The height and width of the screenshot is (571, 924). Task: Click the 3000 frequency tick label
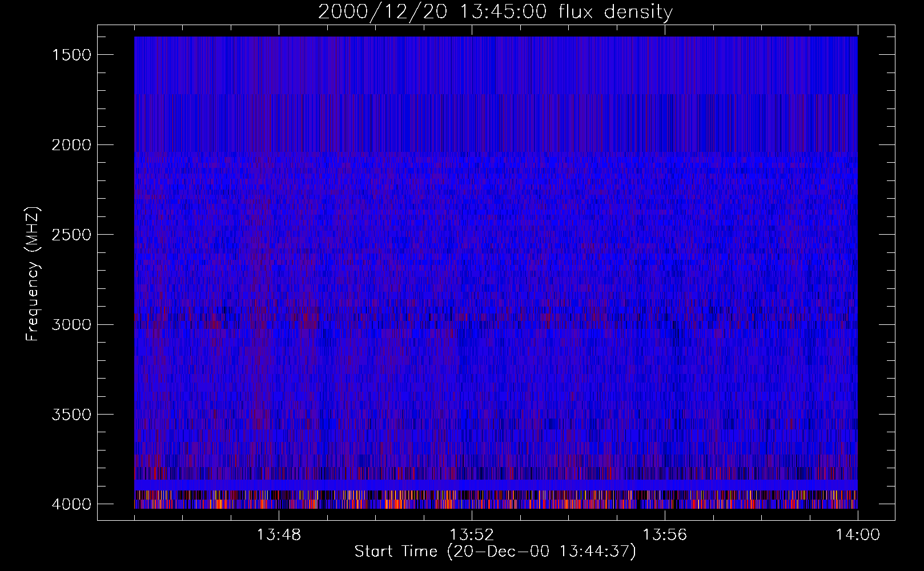click(71, 325)
